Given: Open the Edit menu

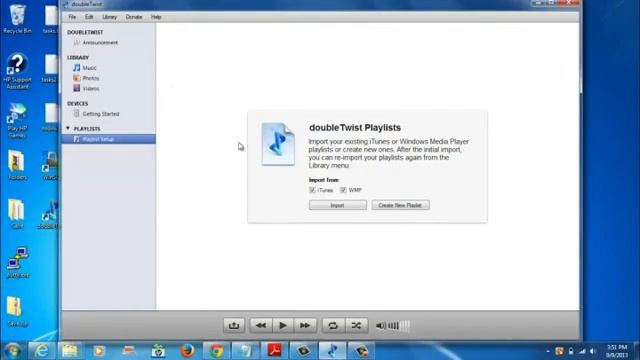Looking at the screenshot, I should [89, 17].
